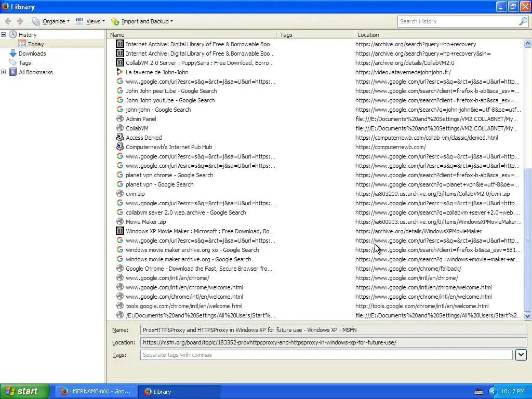The height and width of the screenshot is (399, 532).
Task: Click globe icon of Google Chrome Download entry
Action: click(x=120, y=268)
